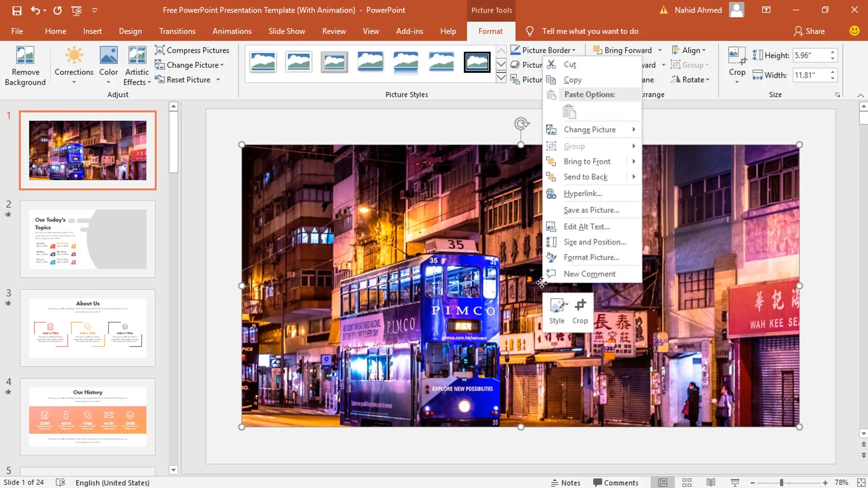Open the Rotate dropdown
Viewport: 868px width, 488px height.
pos(690,80)
